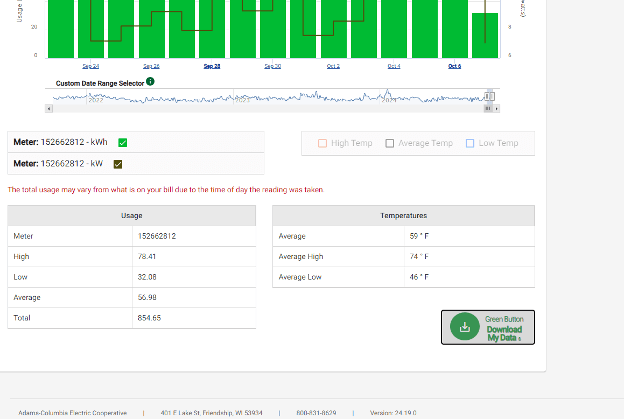Click the Oct 2 date link

[x=333, y=66]
